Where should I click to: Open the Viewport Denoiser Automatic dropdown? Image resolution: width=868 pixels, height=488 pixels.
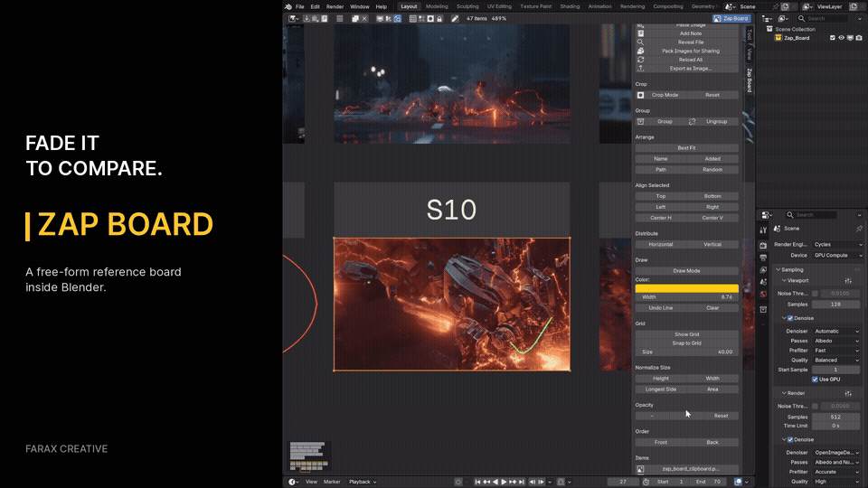point(836,332)
